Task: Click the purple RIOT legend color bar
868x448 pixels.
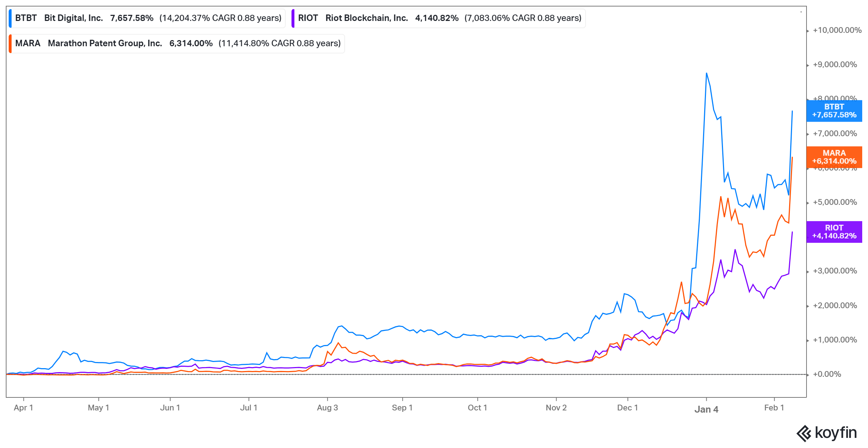Action: pyautogui.click(x=293, y=18)
